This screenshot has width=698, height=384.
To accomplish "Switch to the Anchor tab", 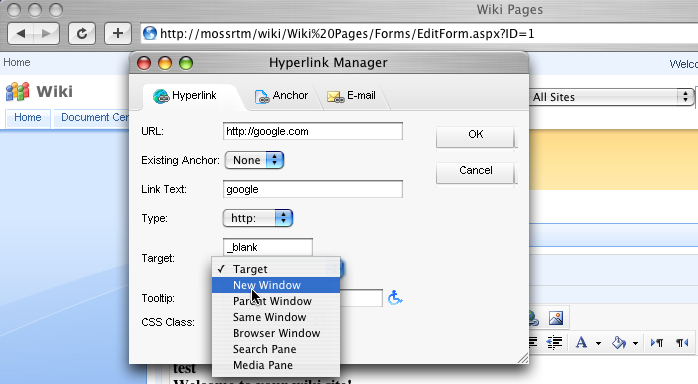I will [281, 96].
